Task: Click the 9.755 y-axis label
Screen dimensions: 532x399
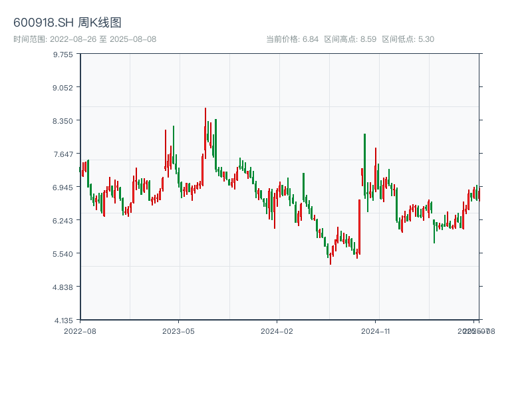Action: (x=63, y=55)
